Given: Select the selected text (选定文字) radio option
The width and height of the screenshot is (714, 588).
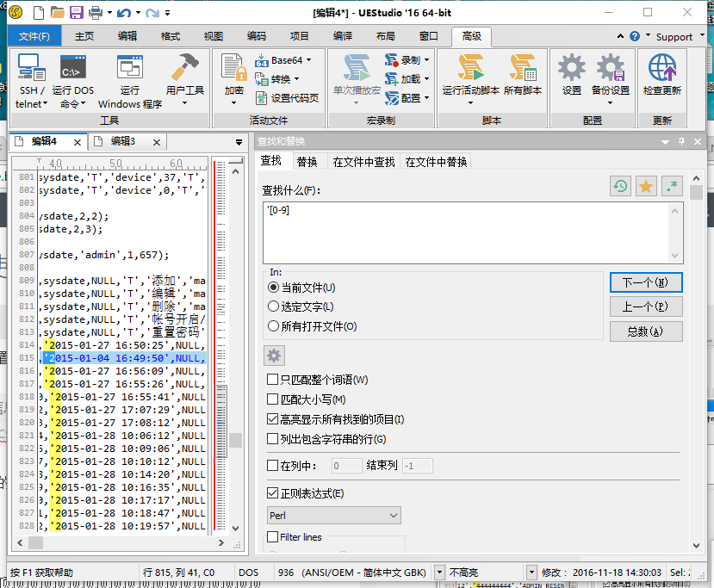Looking at the screenshot, I should 273,306.
